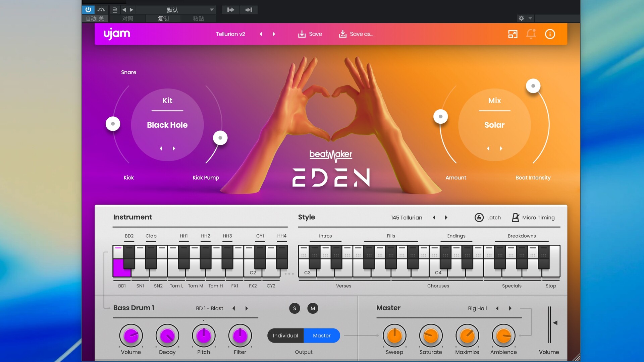Click the Saturate knob
Viewport: 644px width, 362px height.
[x=431, y=336]
